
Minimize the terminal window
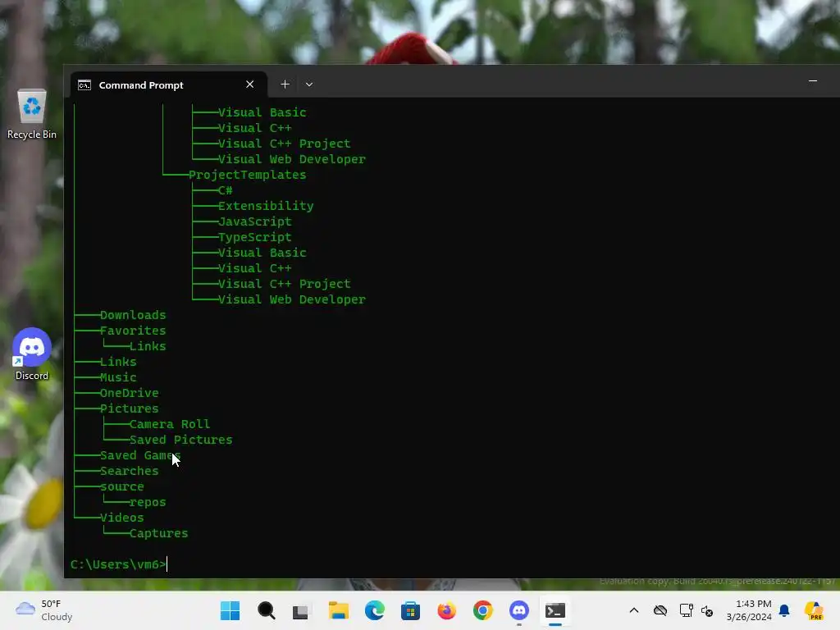(x=813, y=81)
